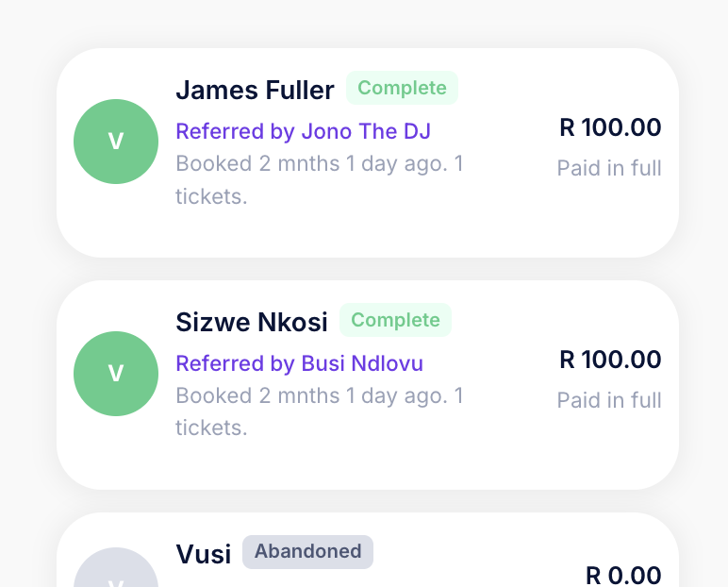Click the Abandoned badge beside Vusi
The width and height of the screenshot is (728, 587).
pos(307,551)
